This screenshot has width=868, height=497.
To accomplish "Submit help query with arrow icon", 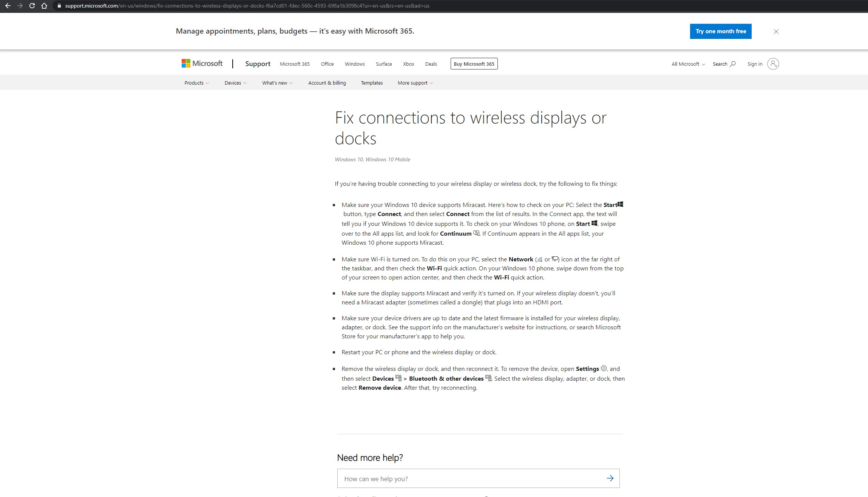I will tap(610, 478).
